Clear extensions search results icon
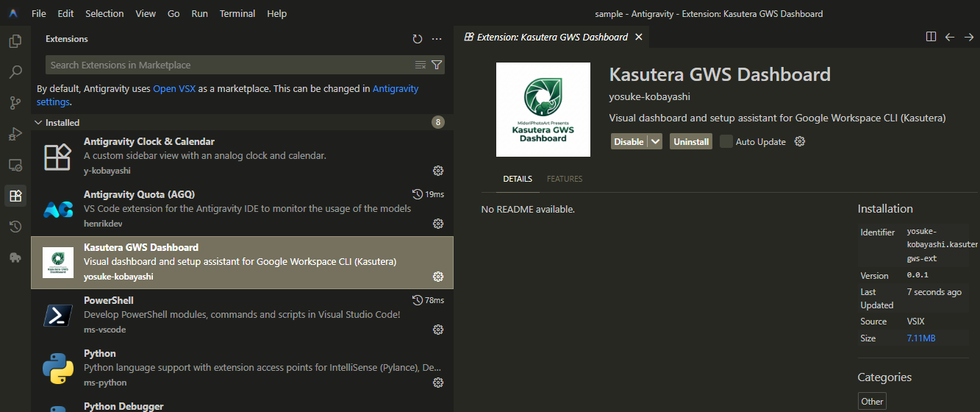980x412 pixels. tap(421, 65)
